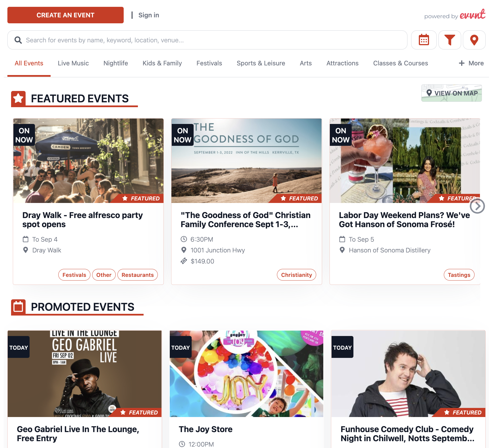This screenshot has height=448, width=497.
Task: Click the Create an Event button
Action: click(x=65, y=15)
